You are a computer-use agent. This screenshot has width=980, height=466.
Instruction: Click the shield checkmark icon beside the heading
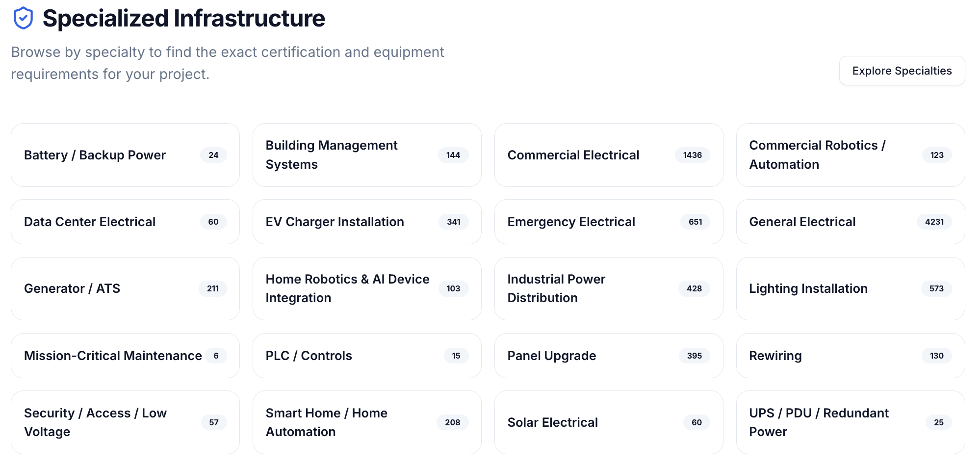(x=23, y=18)
